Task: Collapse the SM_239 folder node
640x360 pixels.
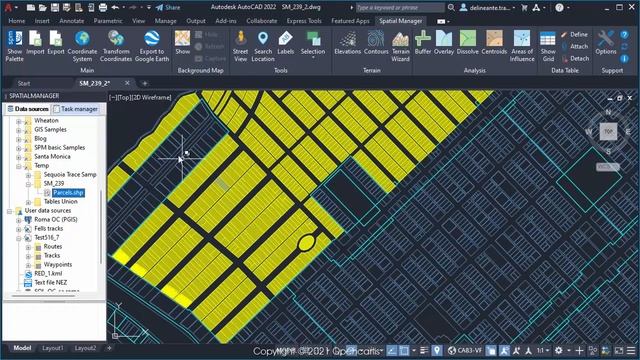Action: coord(28,184)
